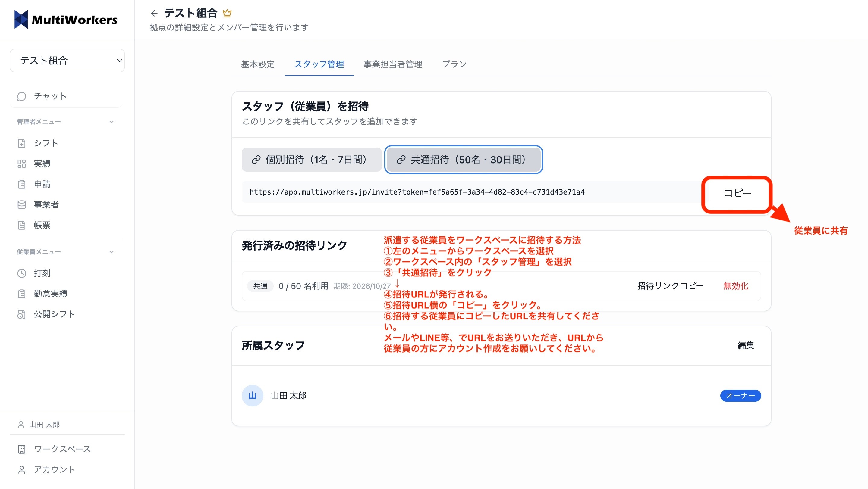This screenshot has height=489, width=868.
Task: Go to the プラン tab
Action: pos(454,64)
